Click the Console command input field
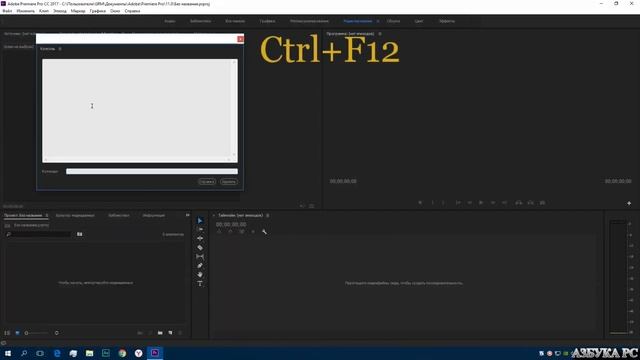Viewport: 640px width, 360px height. 152,171
